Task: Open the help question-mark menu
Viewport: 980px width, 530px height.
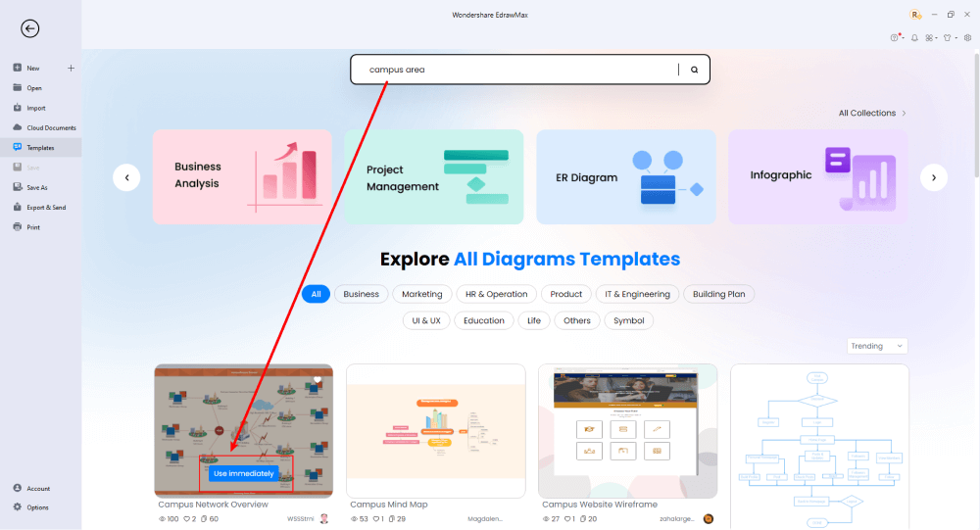Action: click(x=897, y=37)
